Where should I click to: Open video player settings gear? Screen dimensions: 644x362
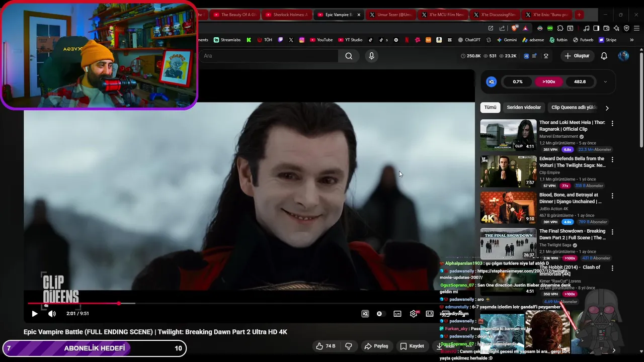coord(413,314)
